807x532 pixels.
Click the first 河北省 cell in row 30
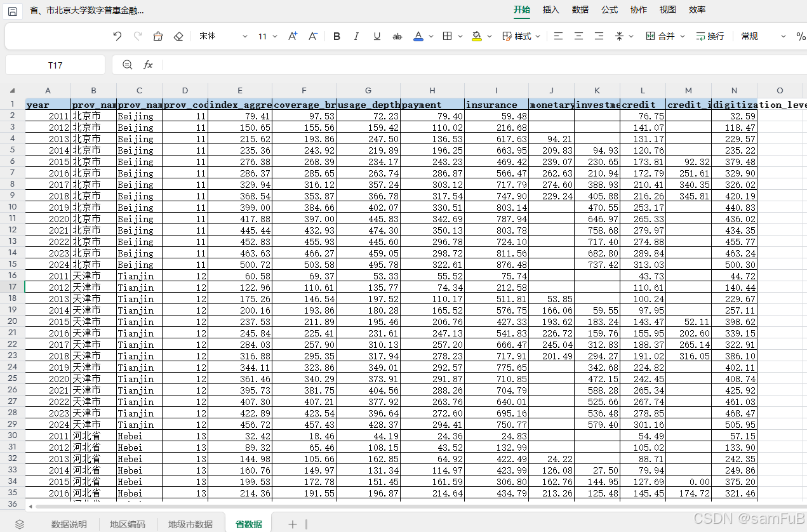coord(94,436)
